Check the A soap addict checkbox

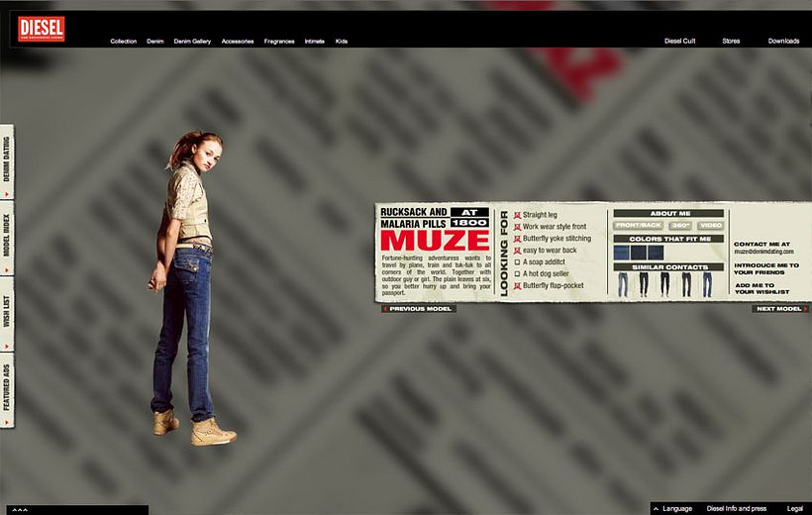tap(517, 262)
